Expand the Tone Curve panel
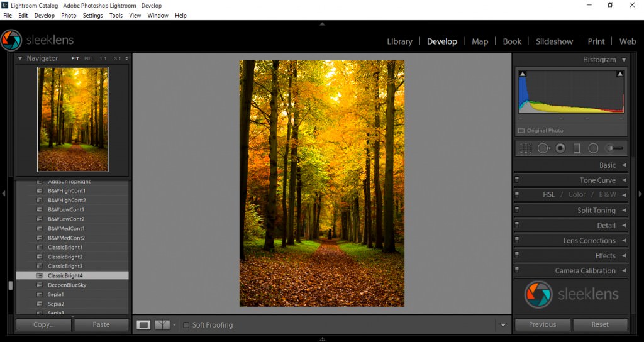Image resolution: width=644 pixels, height=342 pixels. point(624,180)
